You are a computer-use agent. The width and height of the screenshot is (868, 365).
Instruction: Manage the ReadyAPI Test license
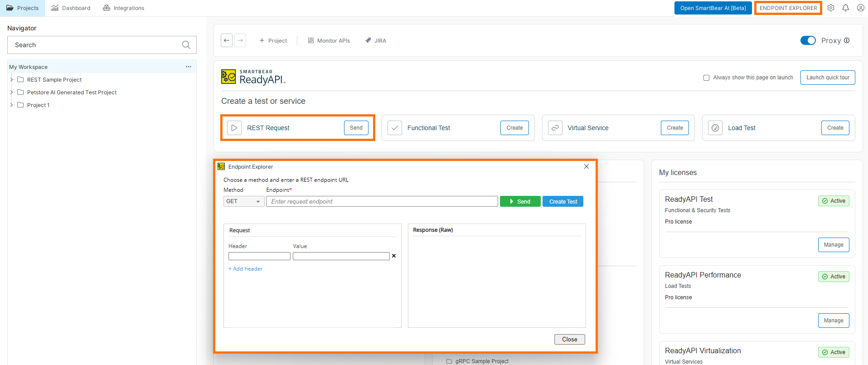pos(834,245)
